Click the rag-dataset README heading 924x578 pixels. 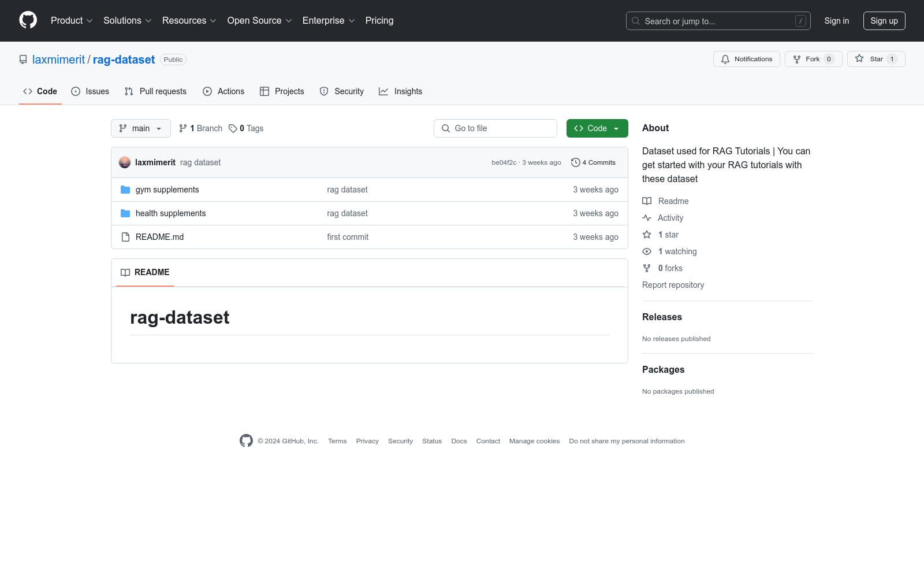(180, 317)
